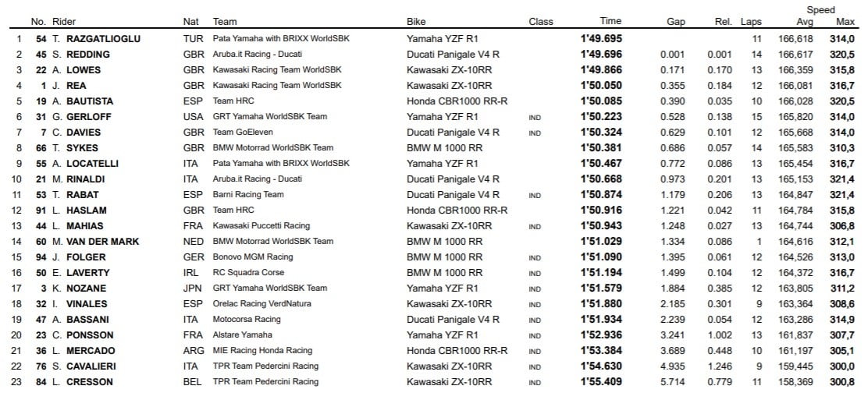Viewport: 868px width, 400px height.
Task: Click the Speed Max column header
Action: tap(845, 22)
